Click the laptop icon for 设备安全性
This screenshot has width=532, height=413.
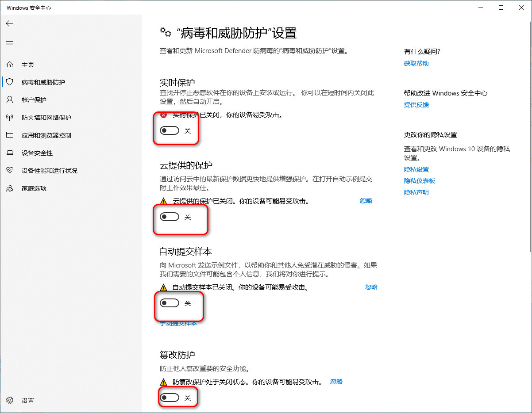(10, 153)
